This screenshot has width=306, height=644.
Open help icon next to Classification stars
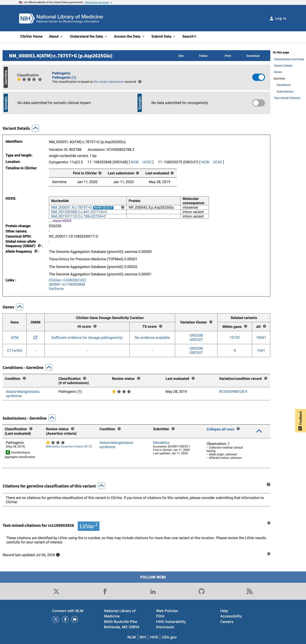[40, 80]
